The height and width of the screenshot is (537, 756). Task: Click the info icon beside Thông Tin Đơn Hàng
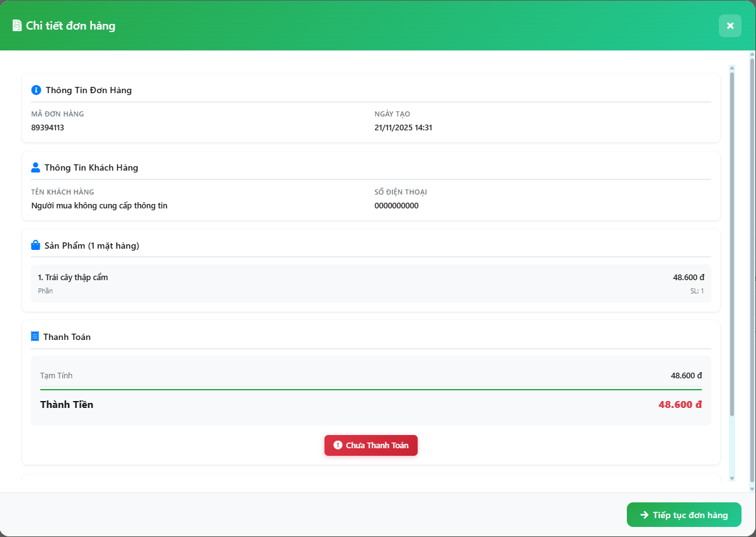pyautogui.click(x=36, y=90)
